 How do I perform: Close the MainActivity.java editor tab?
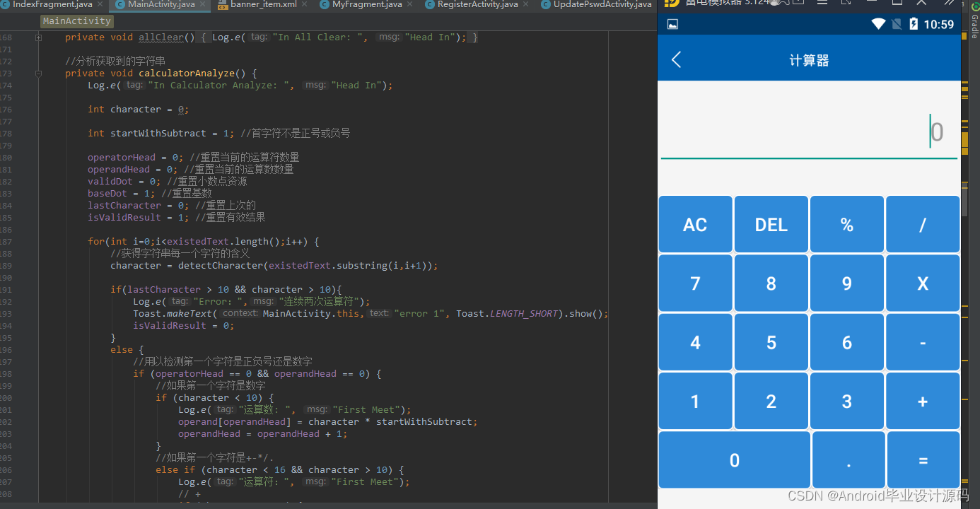click(203, 4)
